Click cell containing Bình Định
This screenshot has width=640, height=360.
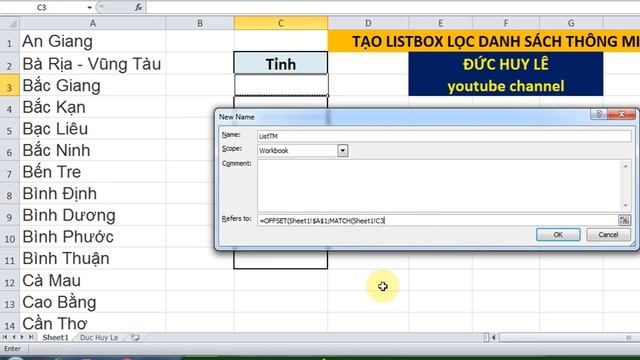93,193
